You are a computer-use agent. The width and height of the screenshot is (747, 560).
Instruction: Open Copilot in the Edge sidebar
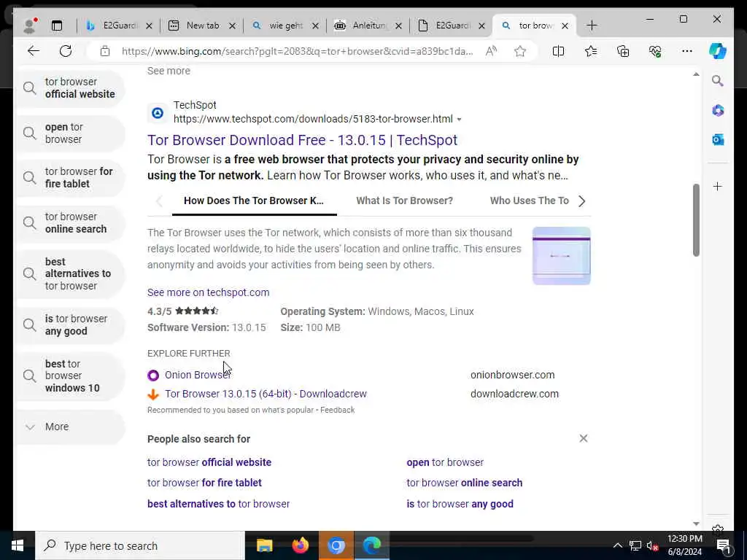[x=718, y=51]
